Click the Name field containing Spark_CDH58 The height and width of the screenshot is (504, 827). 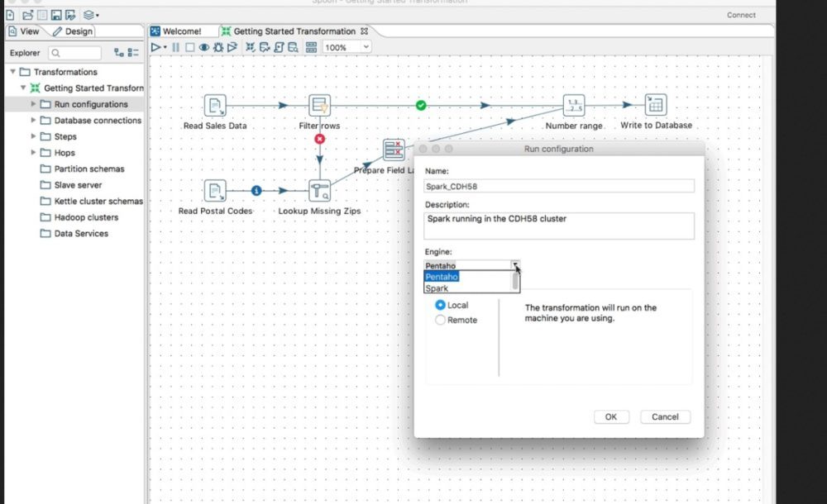[559, 187]
